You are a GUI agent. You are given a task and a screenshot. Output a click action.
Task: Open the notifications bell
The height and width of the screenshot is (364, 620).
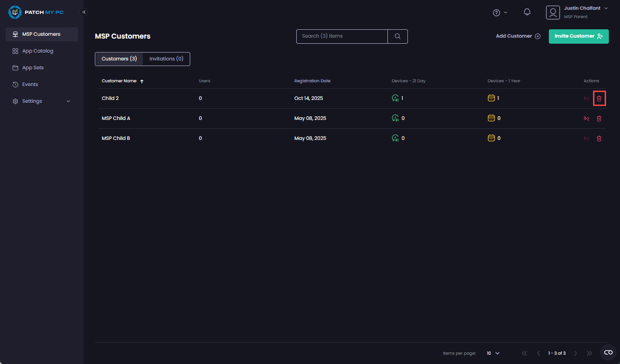pos(527,13)
